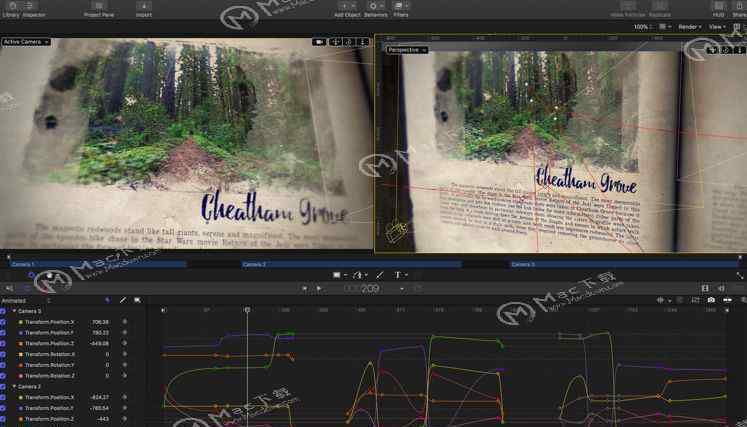Image resolution: width=747 pixels, height=427 pixels.
Task: Collapse the Camera 5 disclosure triangle
Action: pyautogui.click(x=14, y=311)
